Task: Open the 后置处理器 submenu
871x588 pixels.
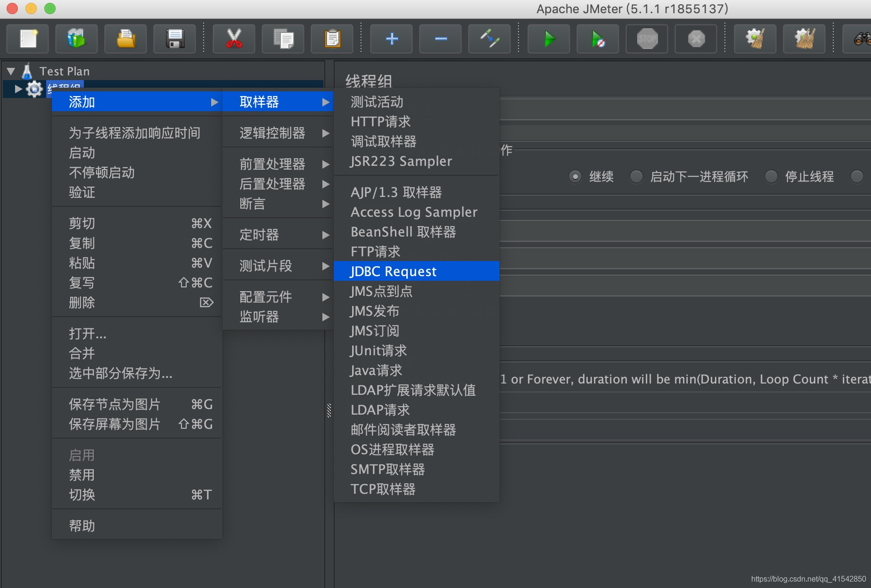Action: coord(278,184)
